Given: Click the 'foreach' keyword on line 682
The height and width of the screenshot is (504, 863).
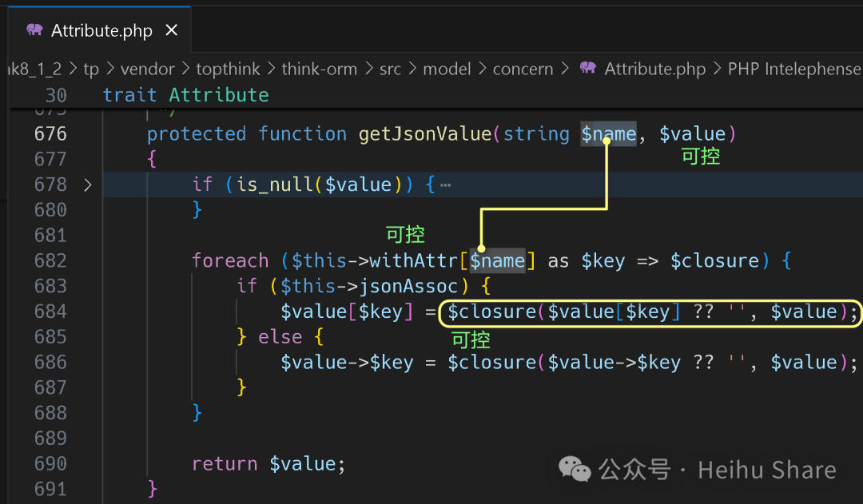Looking at the screenshot, I should [230, 260].
